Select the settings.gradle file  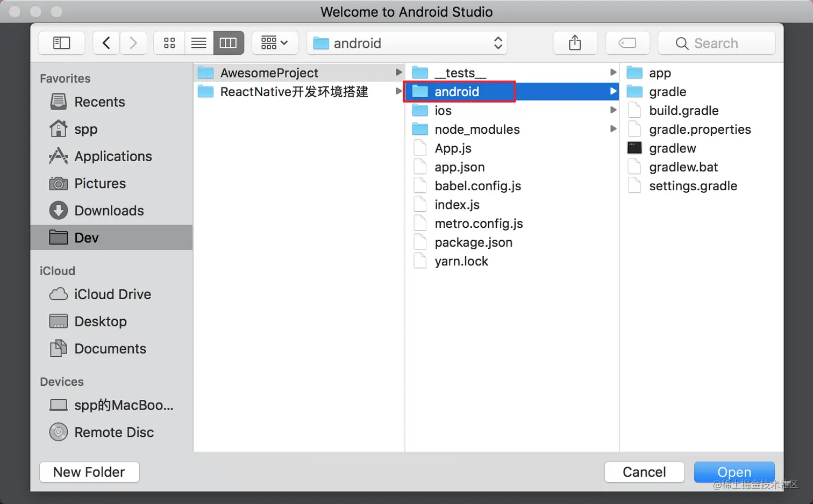pos(702,185)
